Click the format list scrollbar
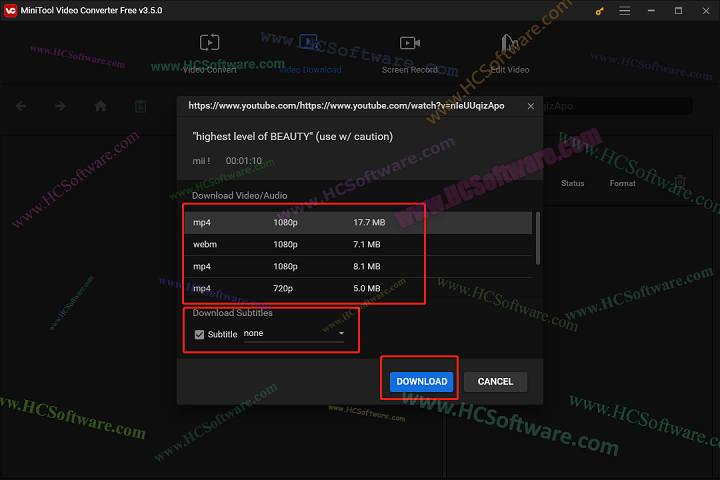 tap(538, 238)
